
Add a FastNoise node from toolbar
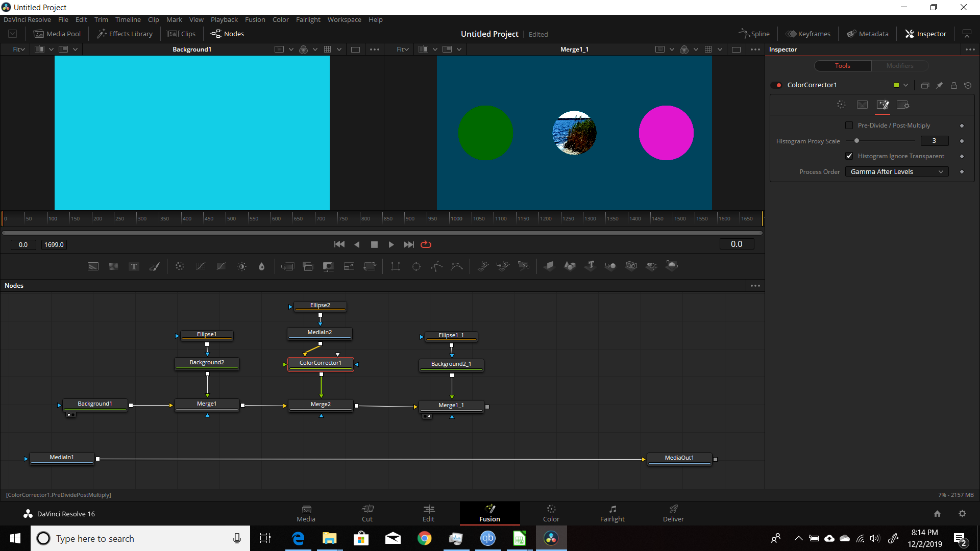pyautogui.click(x=113, y=266)
